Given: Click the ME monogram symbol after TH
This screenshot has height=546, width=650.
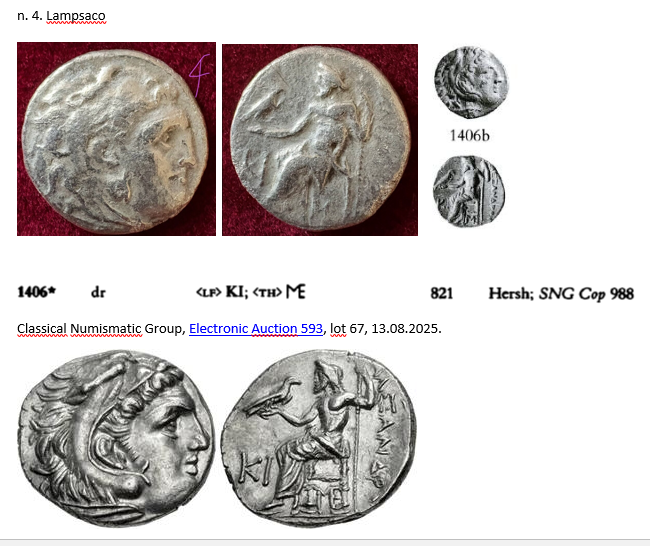Looking at the screenshot, I should 296,291.
